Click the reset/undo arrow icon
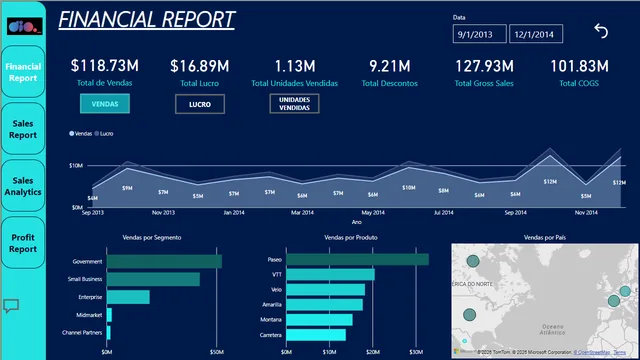The height and width of the screenshot is (360, 640). 601,31
